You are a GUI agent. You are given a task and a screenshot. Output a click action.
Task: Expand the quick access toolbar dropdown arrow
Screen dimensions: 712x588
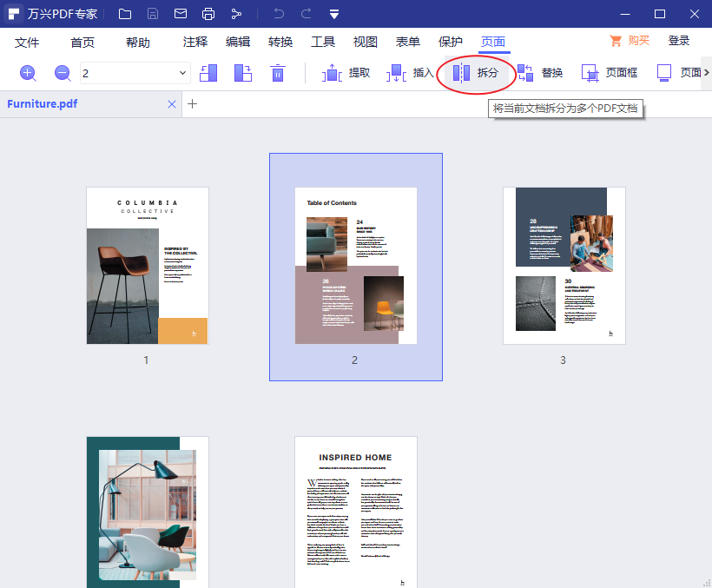[x=334, y=14]
